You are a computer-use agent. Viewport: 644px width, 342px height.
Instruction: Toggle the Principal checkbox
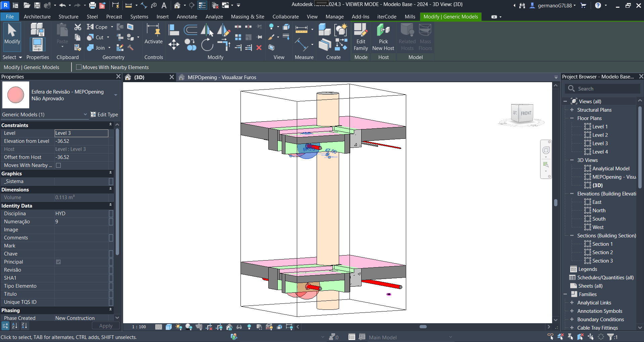pyautogui.click(x=58, y=262)
